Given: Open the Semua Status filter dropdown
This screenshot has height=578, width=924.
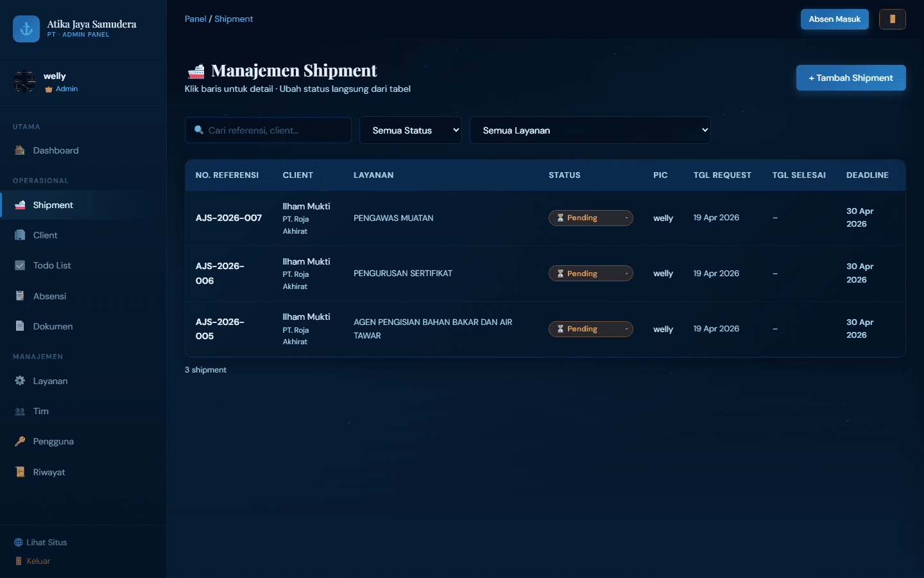Looking at the screenshot, I should coord(411,130).
